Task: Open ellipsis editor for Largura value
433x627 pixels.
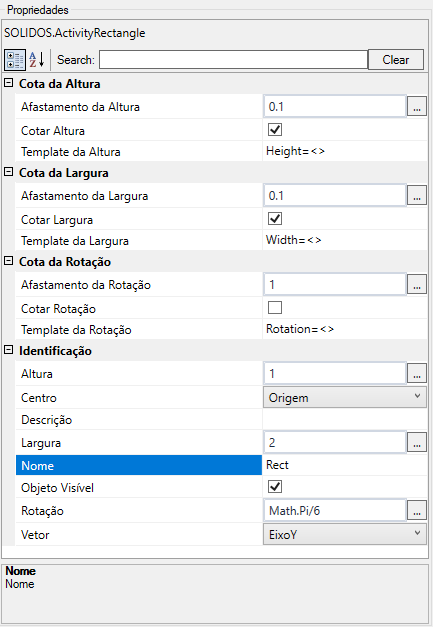Action: pos(417,442)
